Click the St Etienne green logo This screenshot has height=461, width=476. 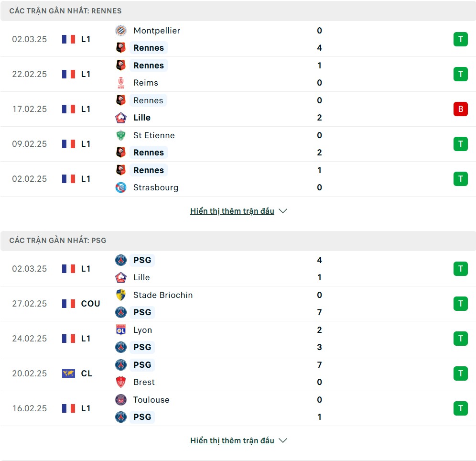click(x=121, y=135)
